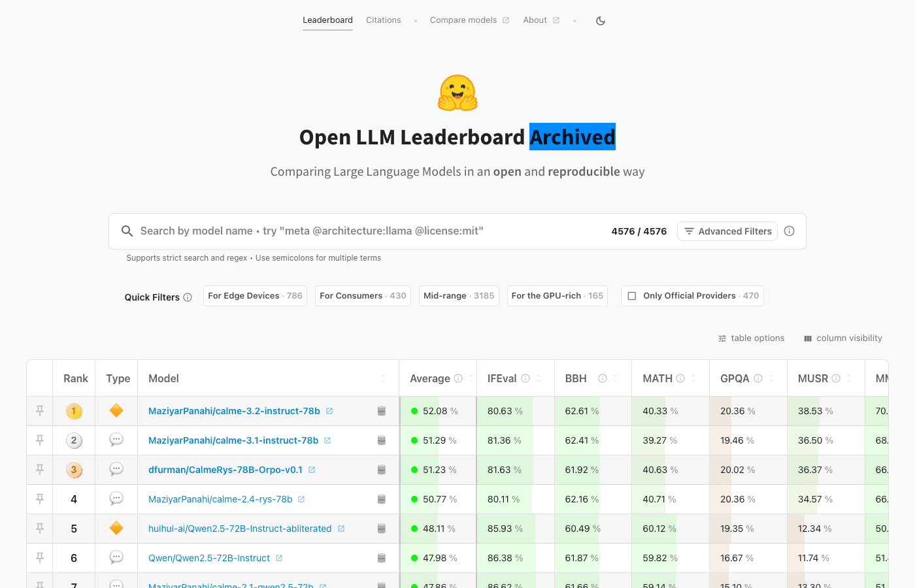Screen dimensions: 915x588
Task: Pin the Qwen/Qwen2.5-72B-Instruct row
Action: click(x=40, y=558)
